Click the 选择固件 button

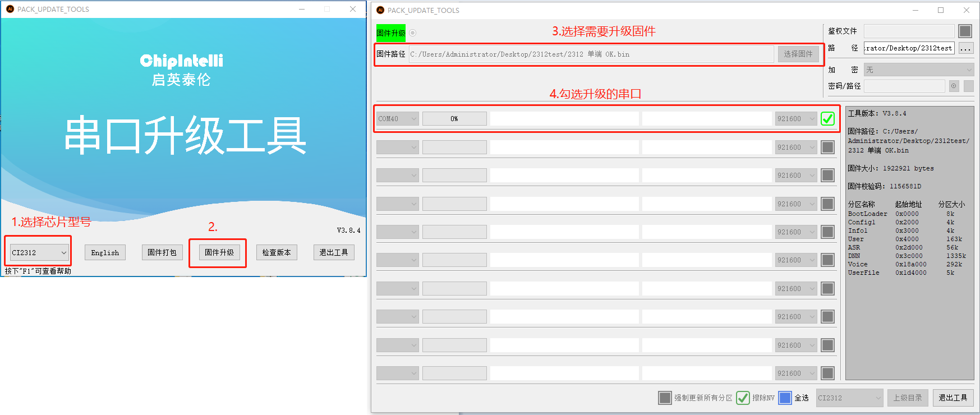click(x=798, y=54)
